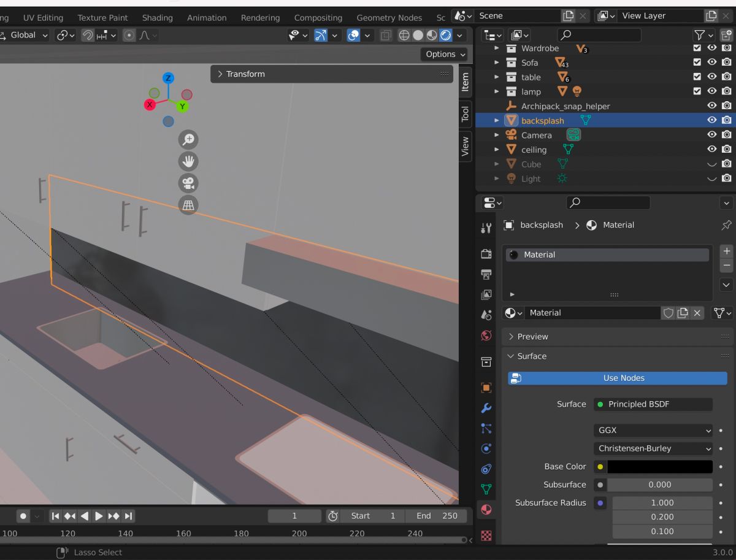Open the View tab in the sidebar
The height and width of the screenshot is (560, 736).
[466, 147]
